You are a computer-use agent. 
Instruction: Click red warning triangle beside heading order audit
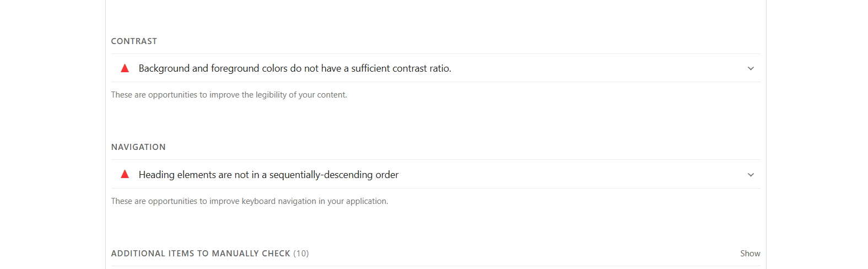pos(125,174)
